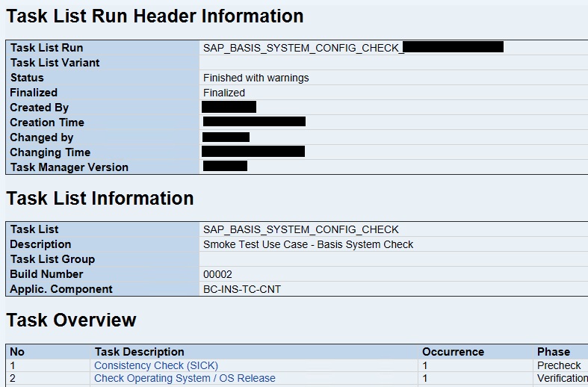Select the Task List Information heading

pos(100,198)
